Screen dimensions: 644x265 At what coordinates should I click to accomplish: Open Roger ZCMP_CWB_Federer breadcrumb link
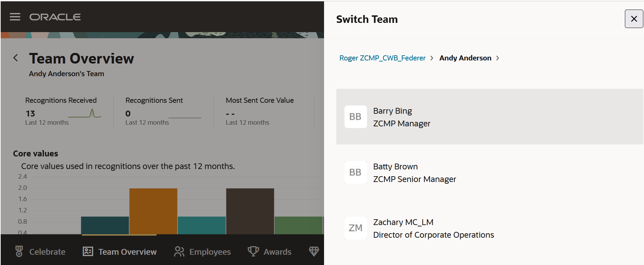pos(382,58)
